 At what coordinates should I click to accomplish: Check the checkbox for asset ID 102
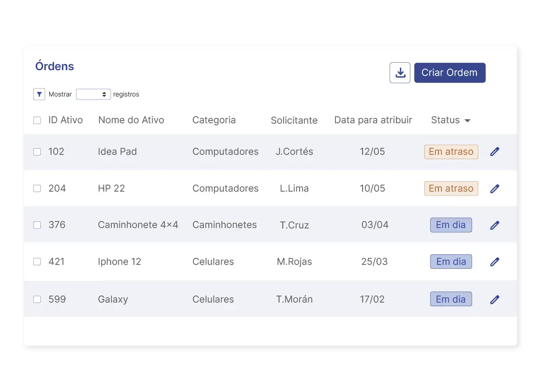37,151
